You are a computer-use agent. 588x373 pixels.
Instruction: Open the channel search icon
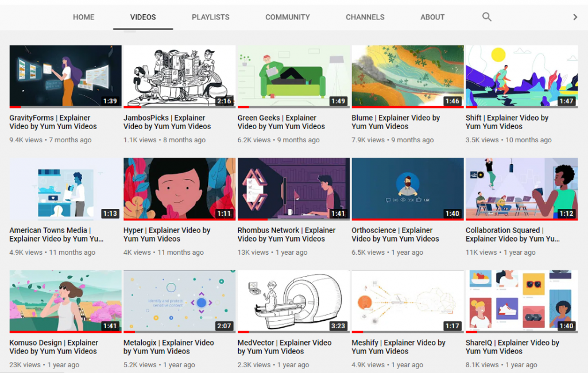click(486, 17)
